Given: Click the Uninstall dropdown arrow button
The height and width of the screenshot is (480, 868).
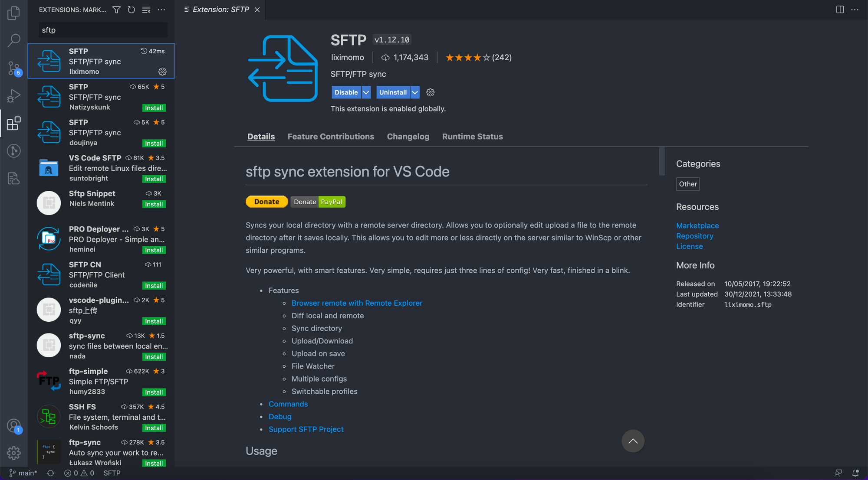Looking at the screenshot, I should (415, 92).
